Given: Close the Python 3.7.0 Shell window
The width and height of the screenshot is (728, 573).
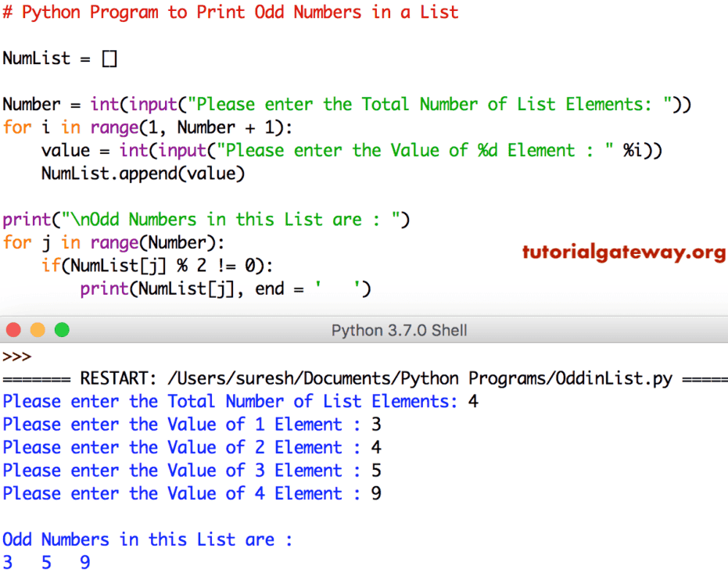Looking at the screenshot, I should [x=13, y=330].
